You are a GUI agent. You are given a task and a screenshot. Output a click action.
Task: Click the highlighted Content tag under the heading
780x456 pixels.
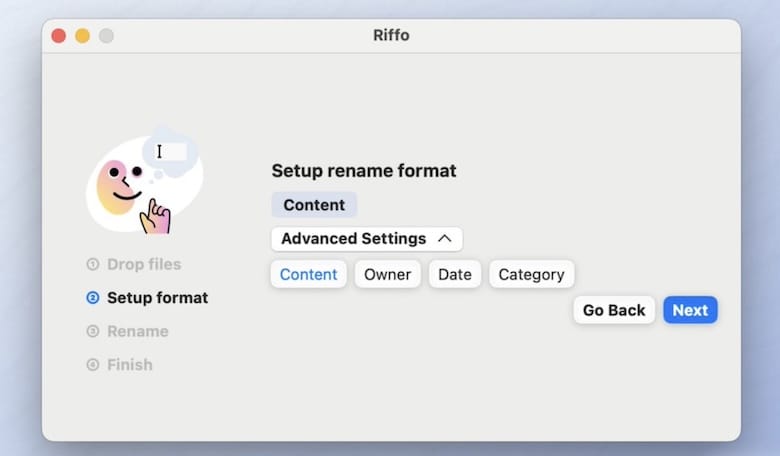click(314, 205)
